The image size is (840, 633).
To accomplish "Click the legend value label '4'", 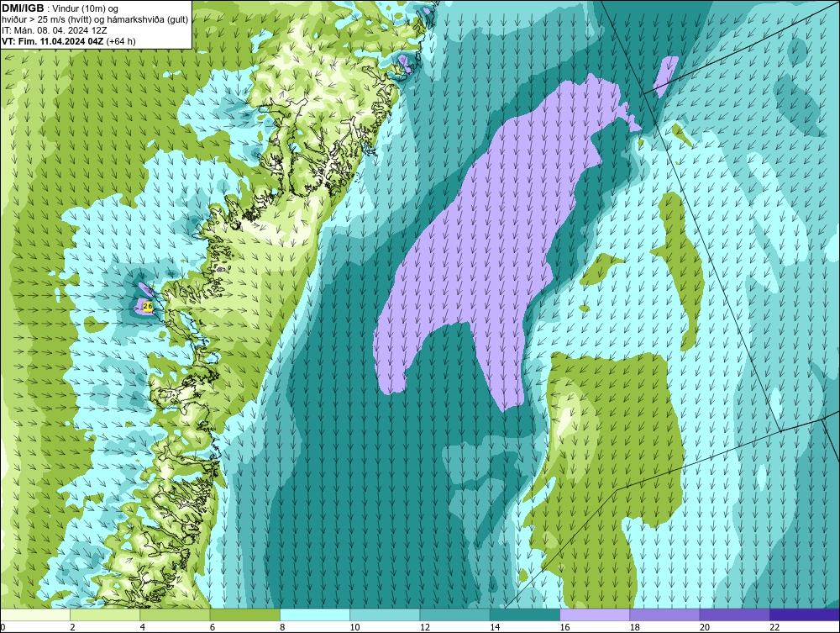I will pyautogui.click(x=143, y=627).
